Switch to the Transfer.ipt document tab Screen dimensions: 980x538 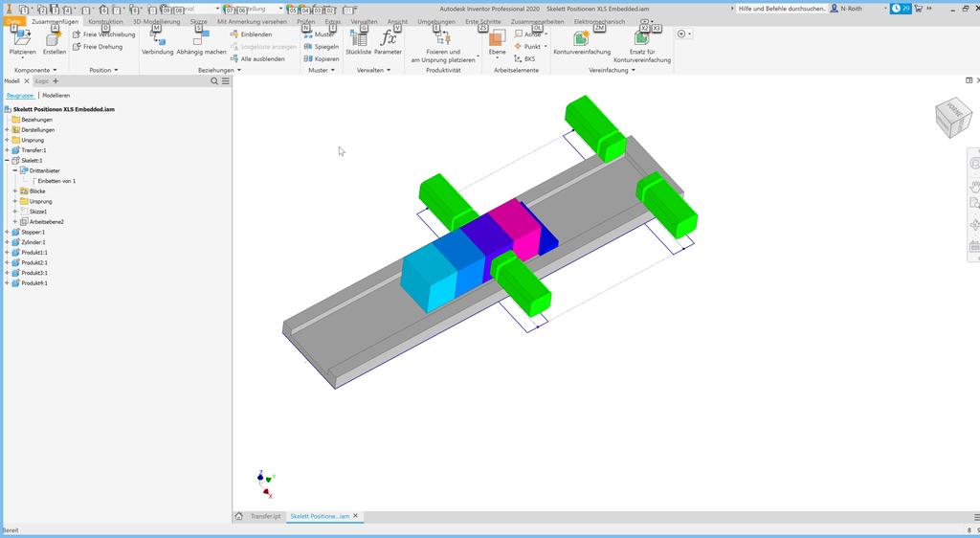pos(265,516)
